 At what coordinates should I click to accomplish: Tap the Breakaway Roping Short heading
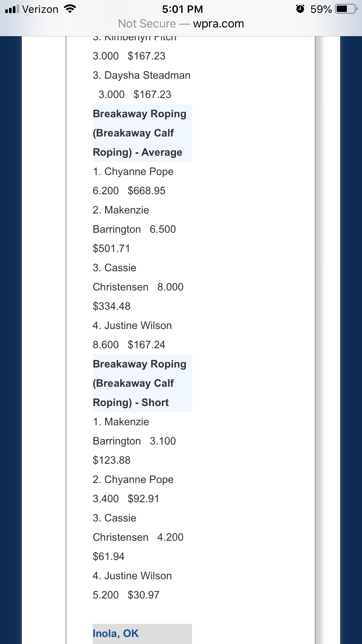139,383
